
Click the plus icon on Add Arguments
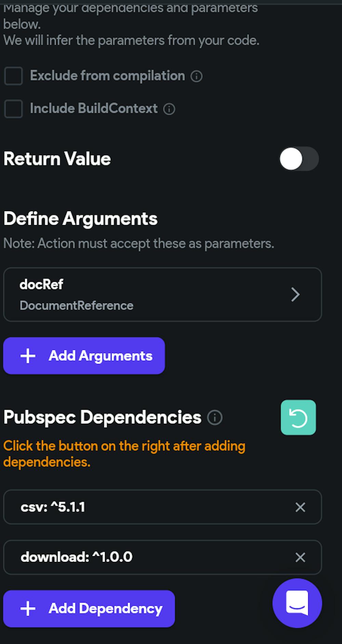click(x=28, y=356)
